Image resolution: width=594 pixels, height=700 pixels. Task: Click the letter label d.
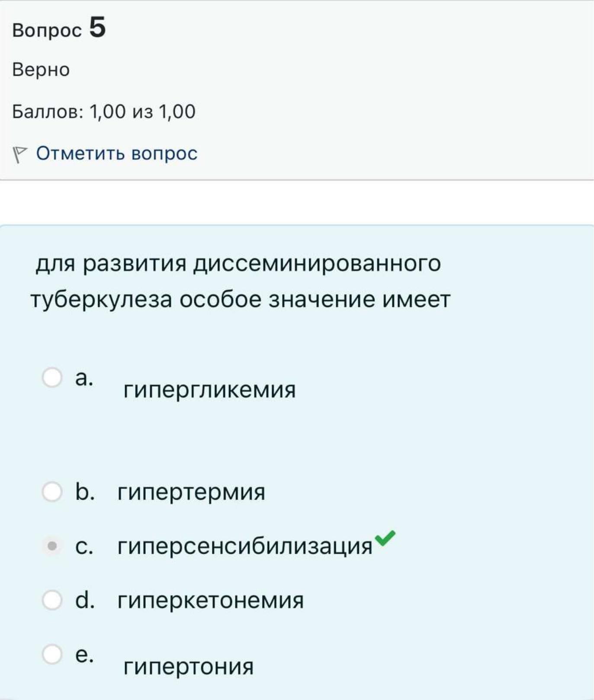click(85, 600)
